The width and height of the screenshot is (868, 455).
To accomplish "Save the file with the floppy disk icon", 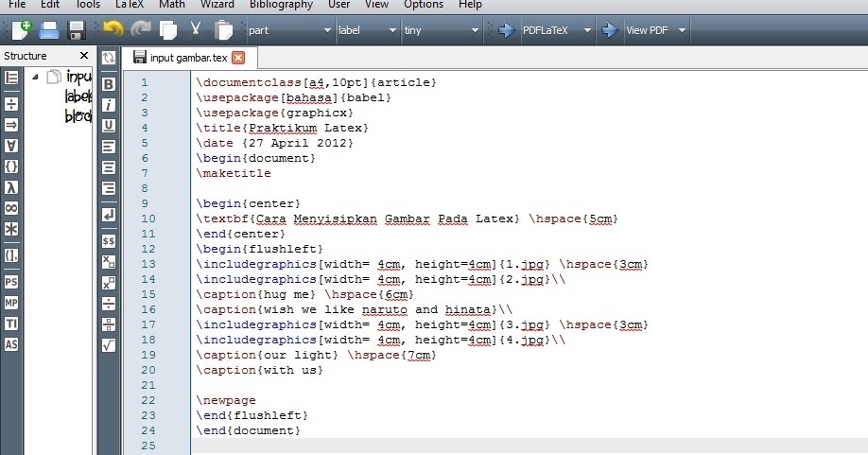I will tap(77, 30).
